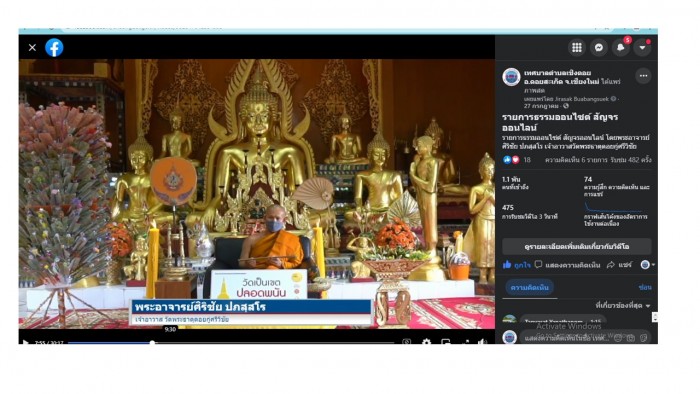Click the comments panel scrollbar arrows
700x394 pixels.
pos(654,317)
